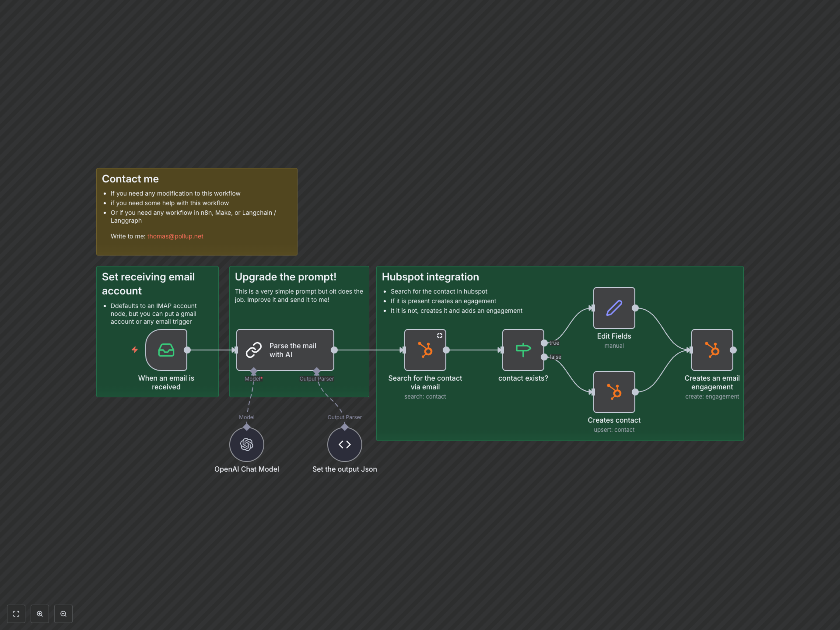840x630 pixels.
Task: Open the thomas@pollup.net email link
Action: [175, 236]
